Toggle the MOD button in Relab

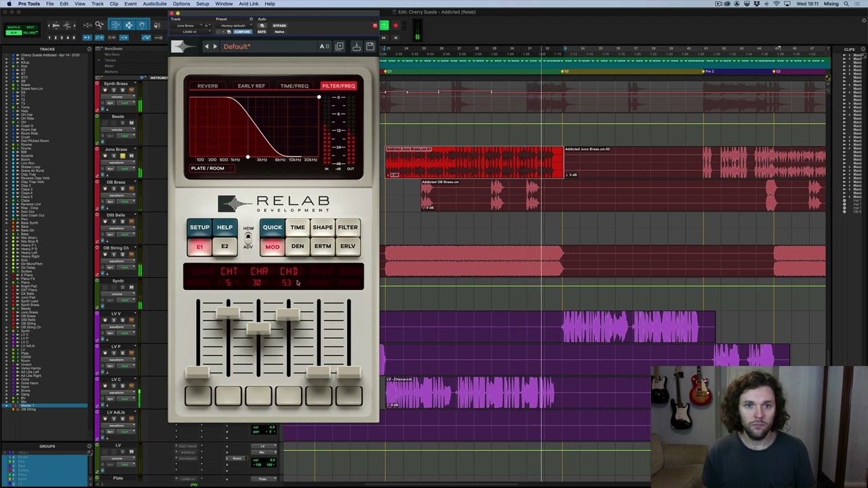272,247
